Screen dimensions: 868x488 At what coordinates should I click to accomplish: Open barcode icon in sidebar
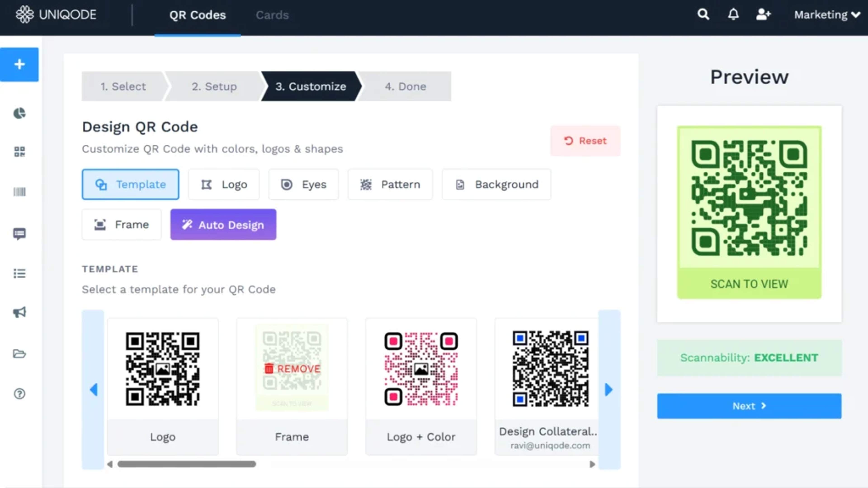pos(19,192)
